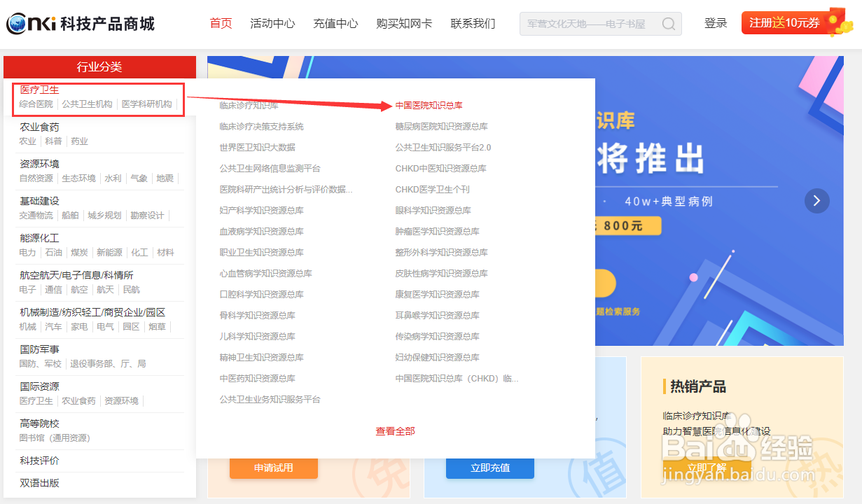This screenshot has width=862, height=504.
Task: Open 儿科学知识资源总库
Action: (x=257, y=337)
